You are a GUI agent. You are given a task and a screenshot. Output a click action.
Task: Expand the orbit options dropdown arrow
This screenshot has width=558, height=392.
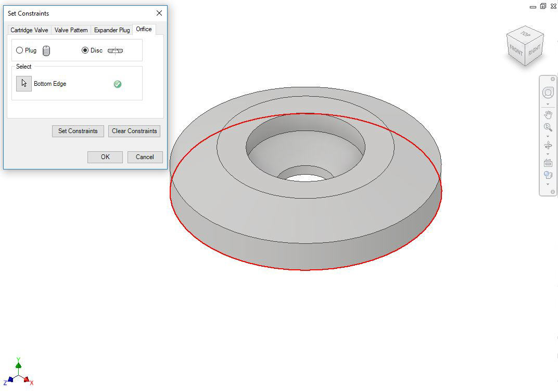(548, 154)
